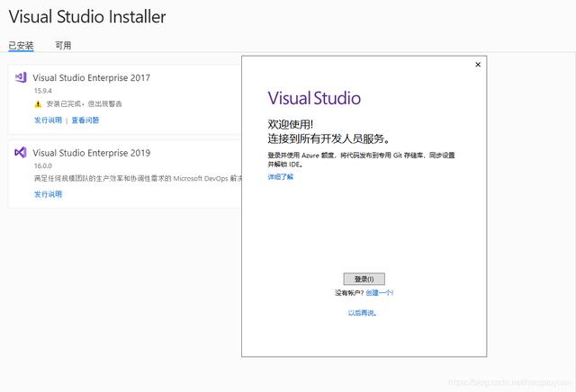Screen dimensions: 576x392
Task: Open 发行说明 for Visual Studio Enterprise 2017
Action: pyautogui.click(x=48, y=120)
